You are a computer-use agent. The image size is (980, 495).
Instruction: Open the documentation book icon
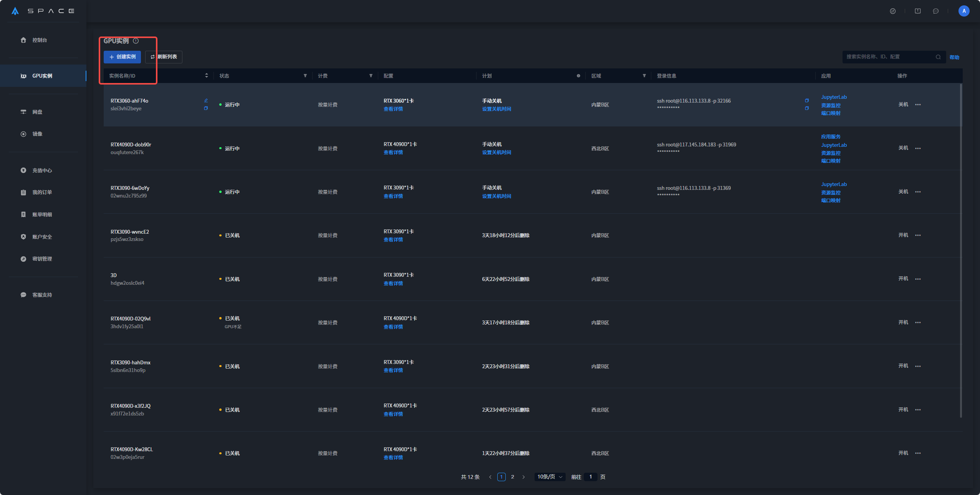917,11
